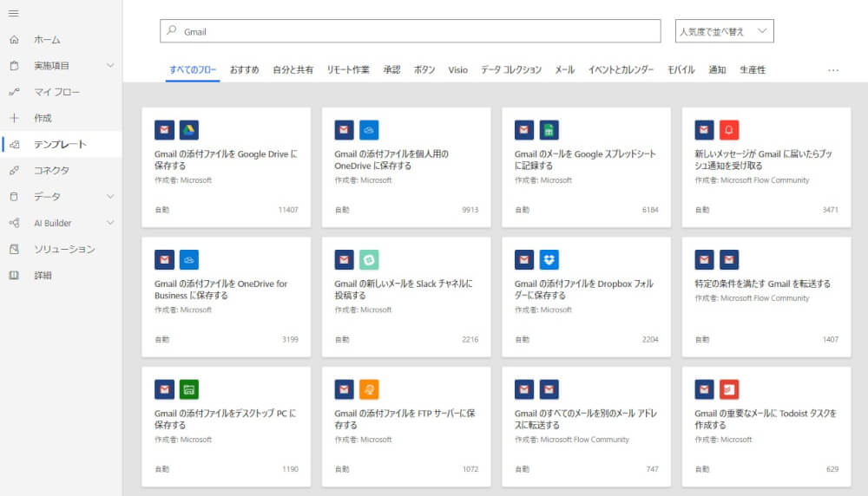Select the すべてのフロー tab
Image resolution: width=868 pixels, height=496 pixels.
coord(193,69)
